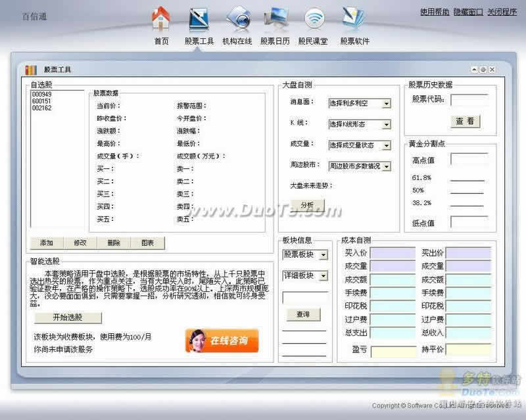Click the 在线咨询 orange banner
Image resolution: width=526 pixels, height=420 pixels.
coord(222,340)
